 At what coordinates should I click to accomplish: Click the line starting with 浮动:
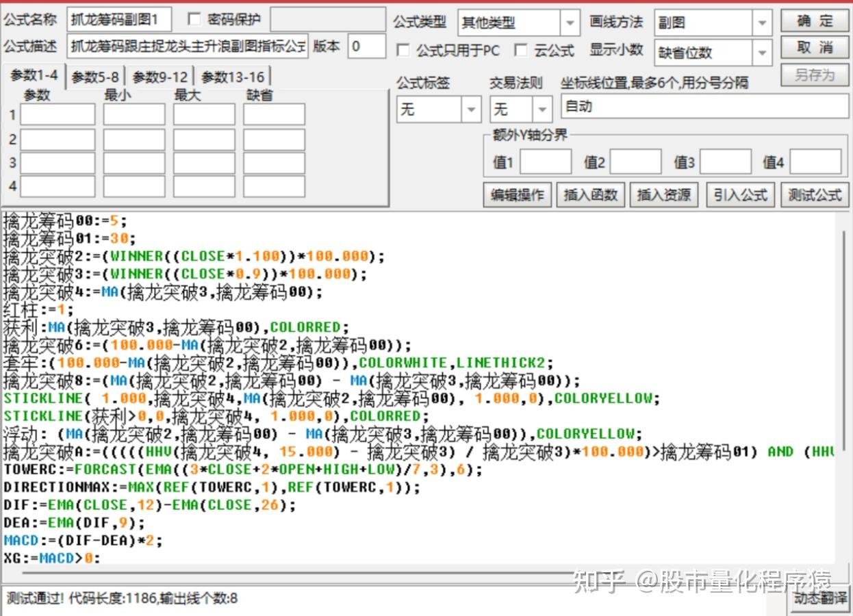[323, 434]
